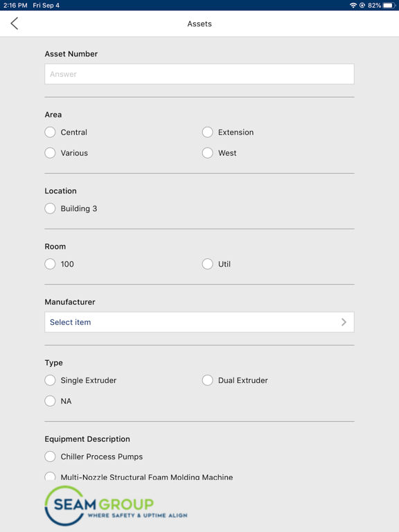Tap the screen rotation lock icon
399x532 pixels.
click(362, 5)
